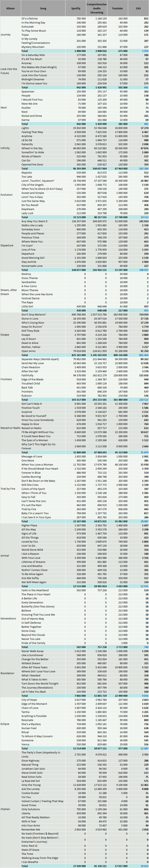Viewport: 149px width, 868px height.
Task: Click Infinity total EAS "102 304"
Action: tap(143, 168)
